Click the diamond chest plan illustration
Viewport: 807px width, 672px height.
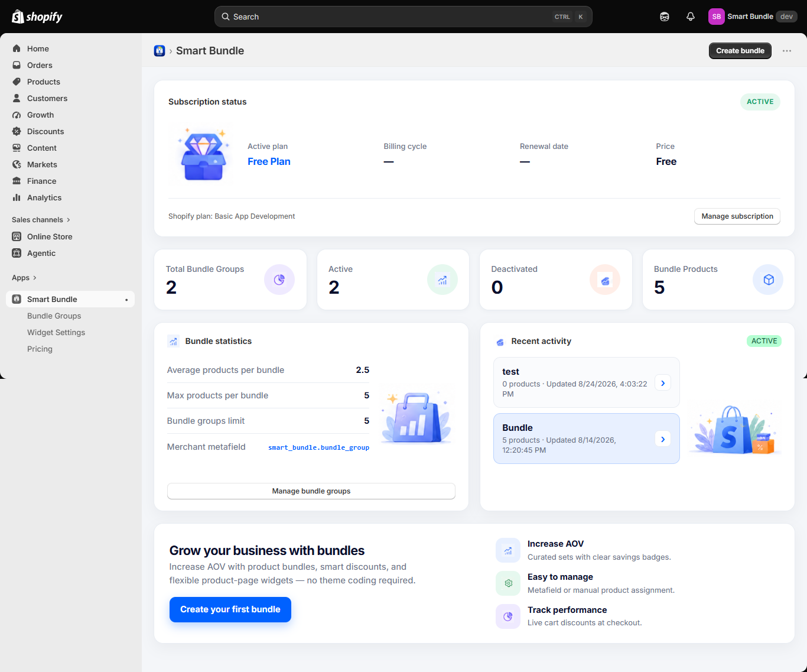click(x=203, y=154)
